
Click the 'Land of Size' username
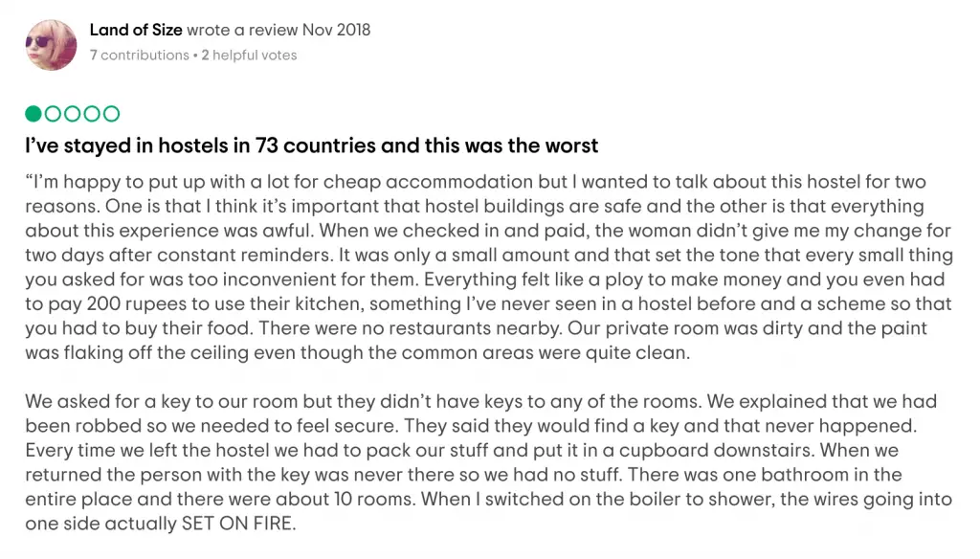point(136,30)
